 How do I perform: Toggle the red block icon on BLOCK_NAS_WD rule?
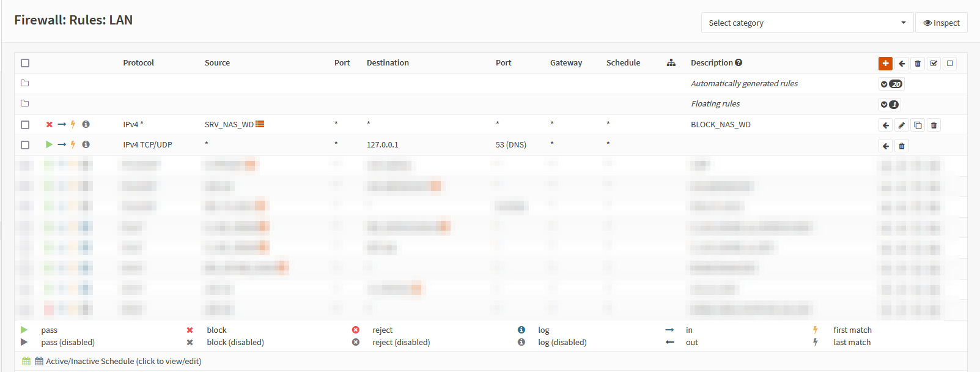(x=50, y=124)
